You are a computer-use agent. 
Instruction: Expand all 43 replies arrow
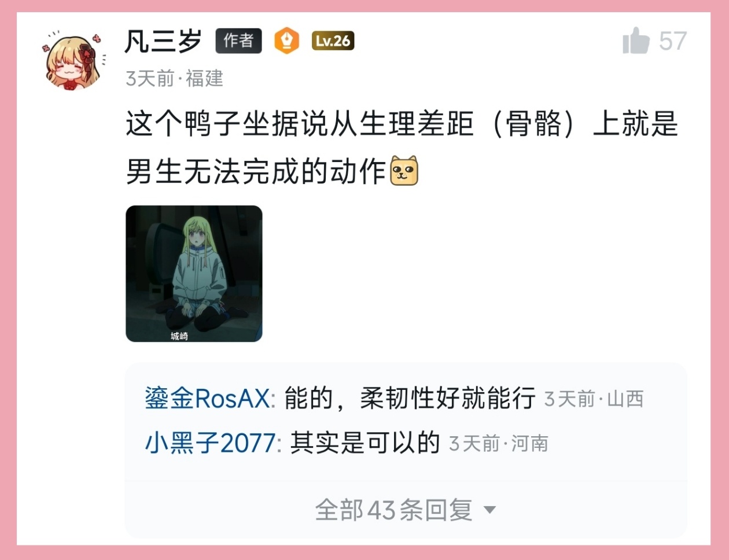(x=489, y=510)
